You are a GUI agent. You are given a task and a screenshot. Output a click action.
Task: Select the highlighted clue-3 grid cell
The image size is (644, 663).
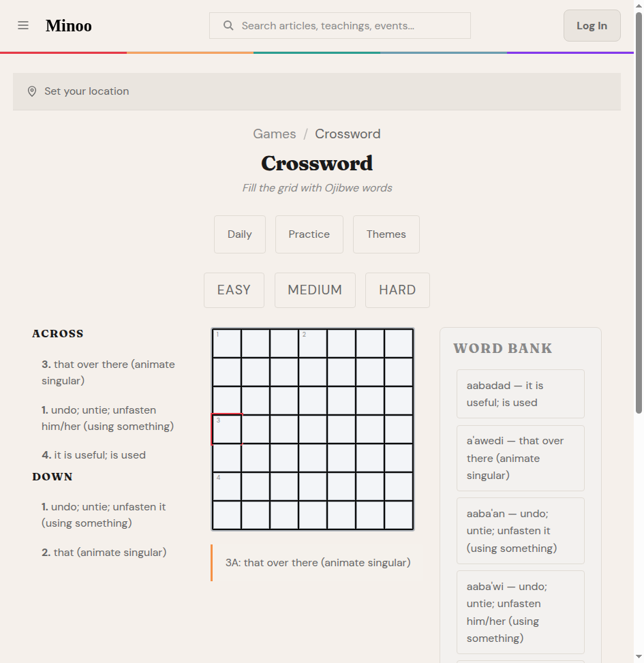click(227, 429)
